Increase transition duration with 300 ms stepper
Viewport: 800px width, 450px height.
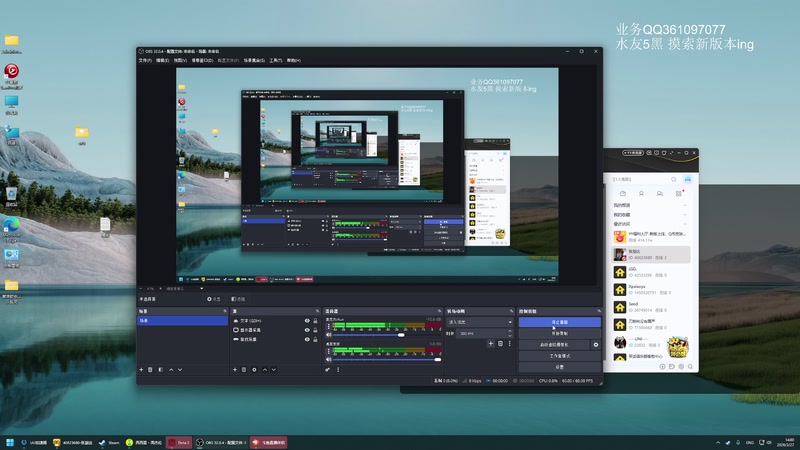tap(510, 331)
